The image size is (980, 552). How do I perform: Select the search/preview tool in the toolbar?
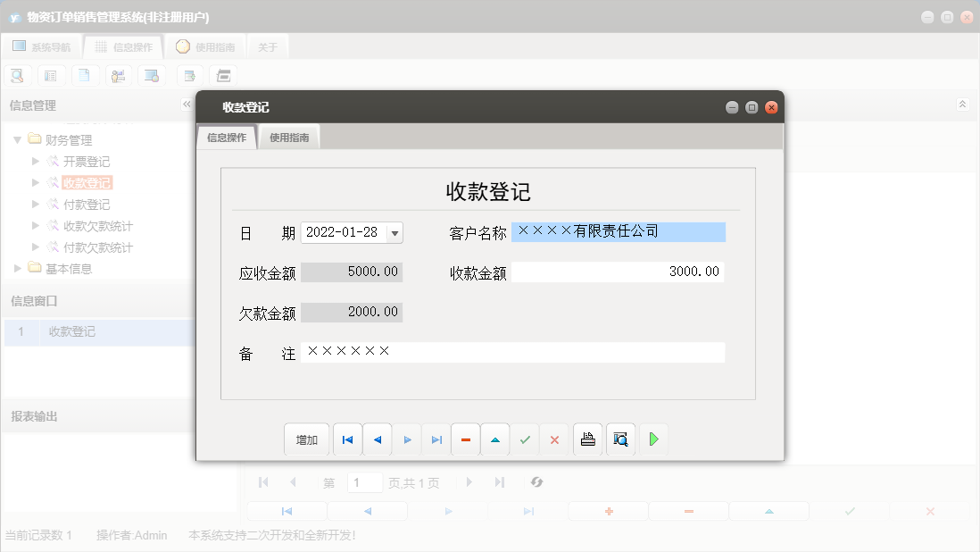click(x=17, y=75)
